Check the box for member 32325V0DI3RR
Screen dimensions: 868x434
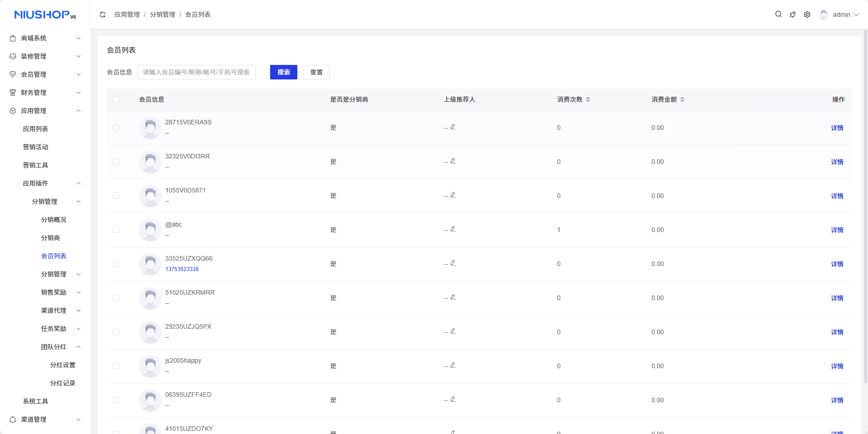click(x=116, y=162)
